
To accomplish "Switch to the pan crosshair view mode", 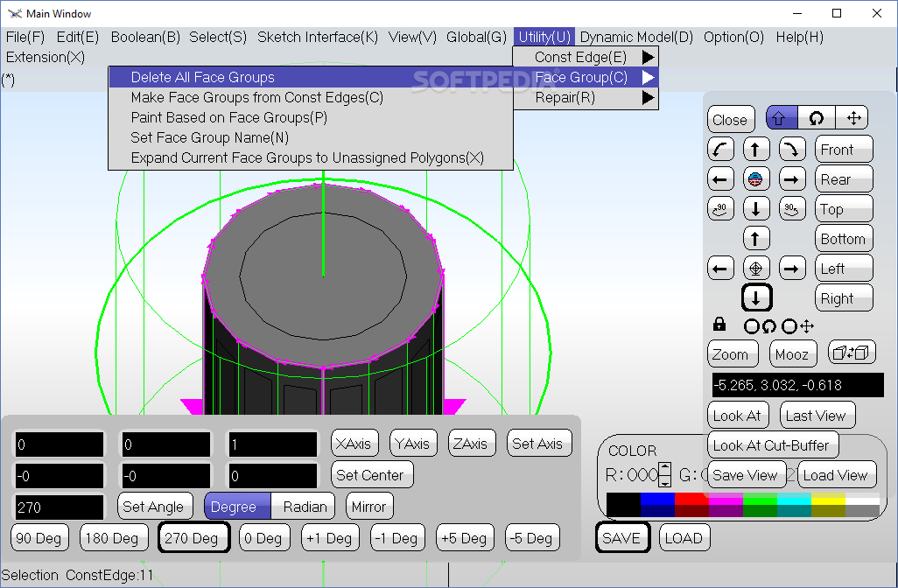I will tap(853, 118).
